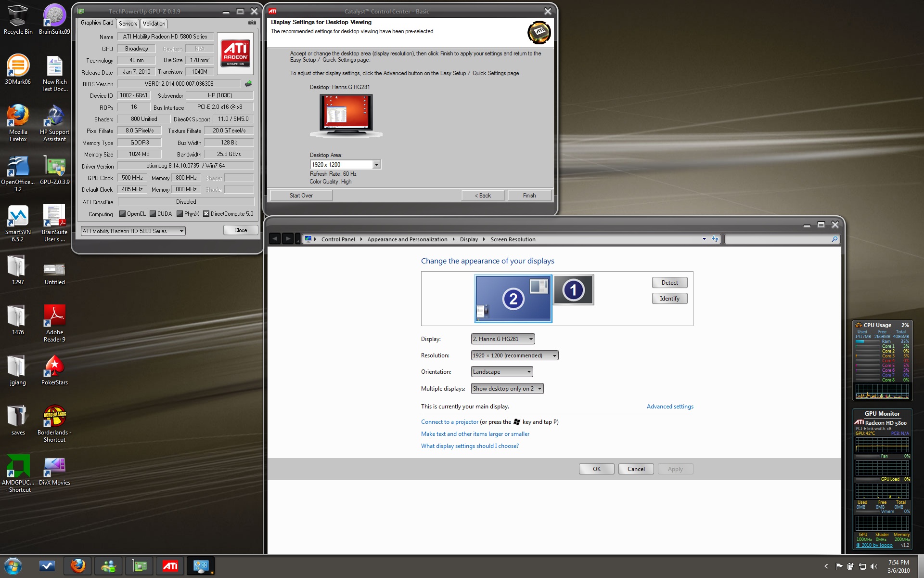924x578 pixels.
Task: Expand the Display breadcrumb arrow
Action: pos(484,239)
